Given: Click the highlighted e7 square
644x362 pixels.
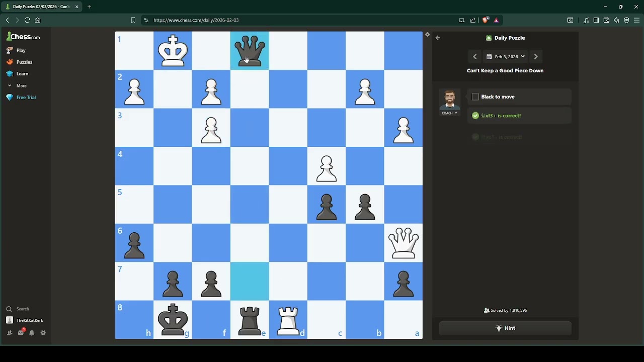Looking at the screenshot, I should click(250, 282).
